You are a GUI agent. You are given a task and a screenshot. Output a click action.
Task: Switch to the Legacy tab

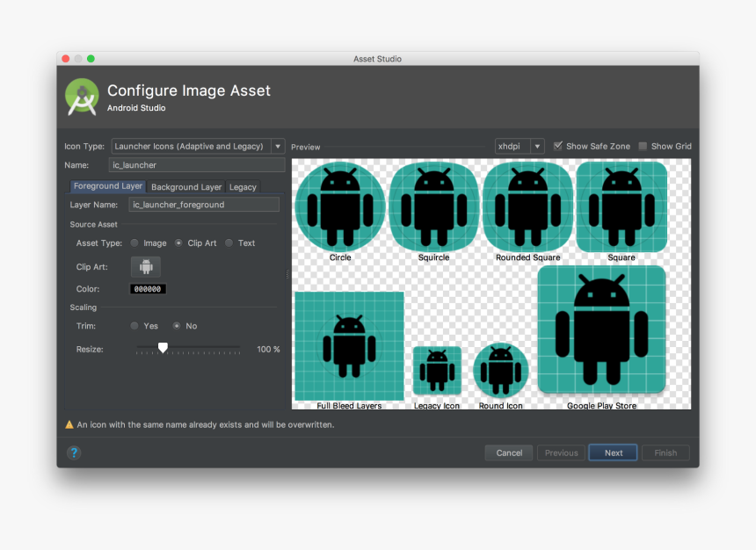[243, 187]
